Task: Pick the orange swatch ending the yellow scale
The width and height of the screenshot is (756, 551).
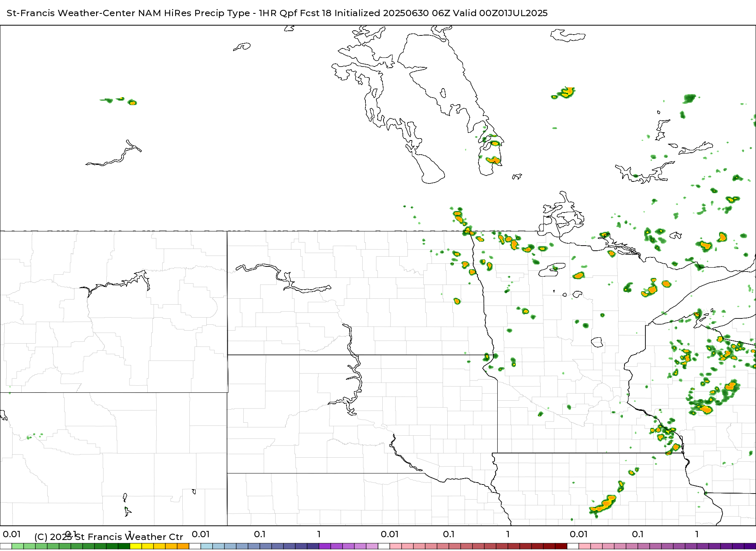Action: pos(183,546)
